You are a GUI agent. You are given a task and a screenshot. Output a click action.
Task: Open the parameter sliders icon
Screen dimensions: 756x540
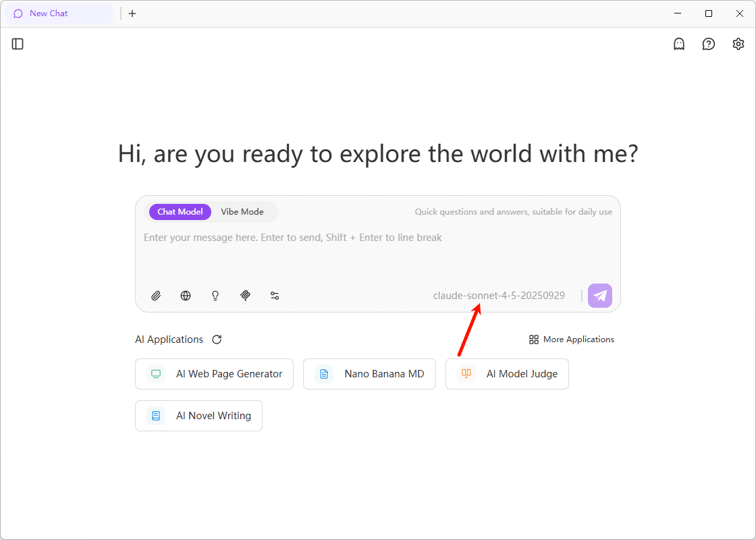(x=275, y=296)
